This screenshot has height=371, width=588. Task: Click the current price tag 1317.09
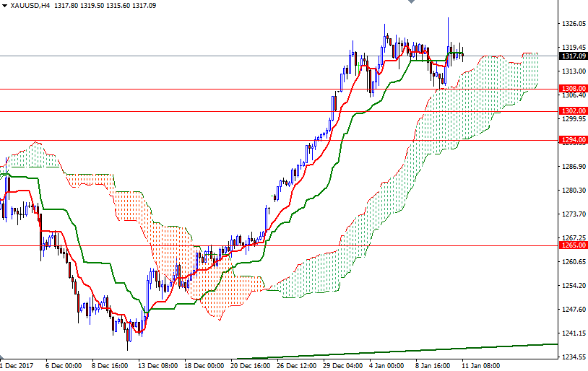[572, 56]
